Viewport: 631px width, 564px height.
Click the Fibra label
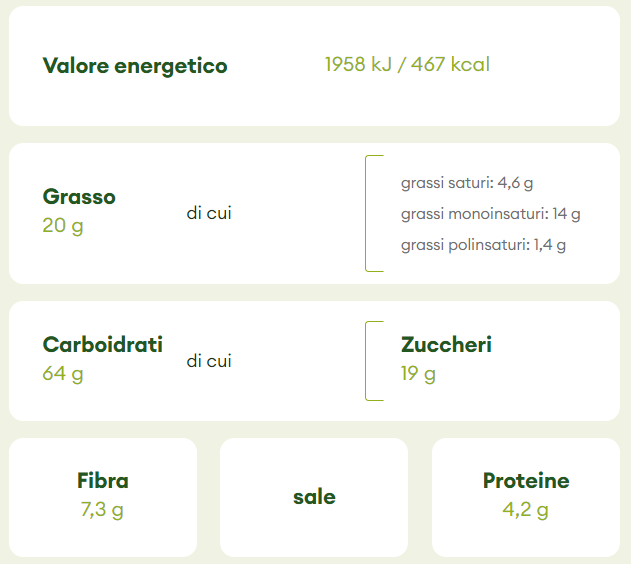[x=103, y=481]
